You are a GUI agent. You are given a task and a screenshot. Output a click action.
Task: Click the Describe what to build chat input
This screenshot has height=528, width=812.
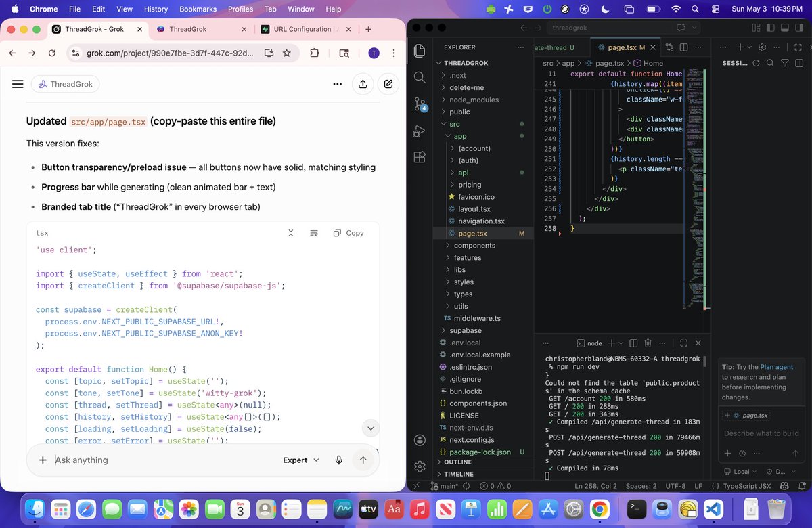pos(761,433)
